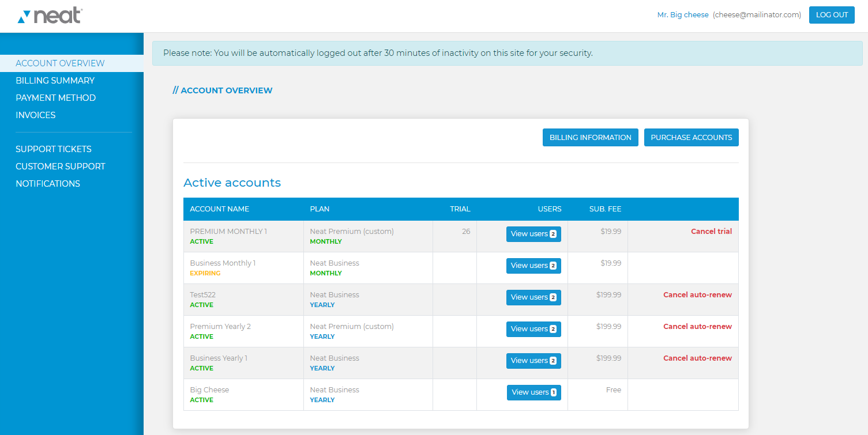This screenshot has width=868, height=435.
Task: View users for Big Cheese account
Action: click(x=534, y=392)
